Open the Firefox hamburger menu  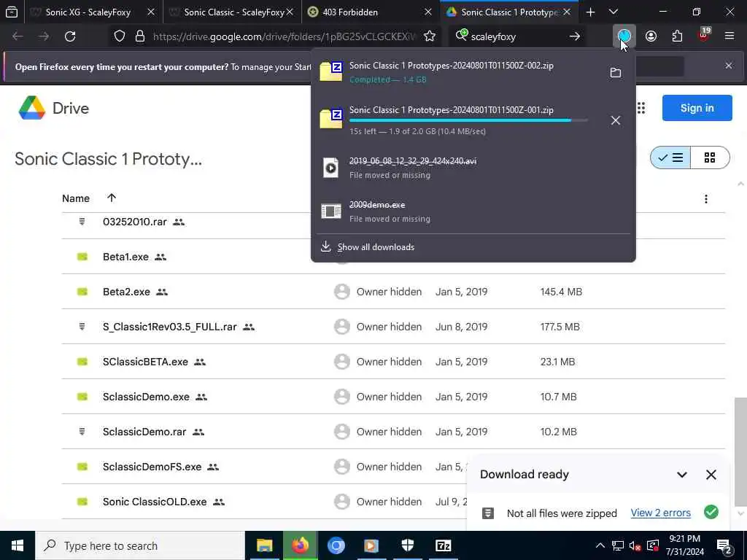pyautogui.click(x=729, y=36)
